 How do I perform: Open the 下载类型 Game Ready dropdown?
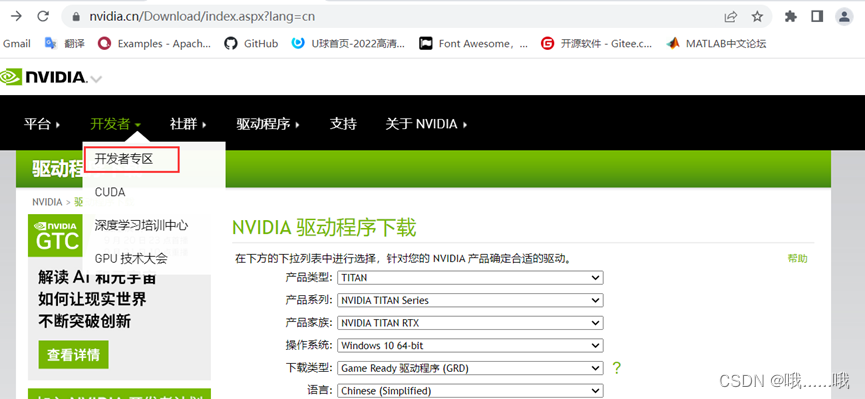point(470,368)
